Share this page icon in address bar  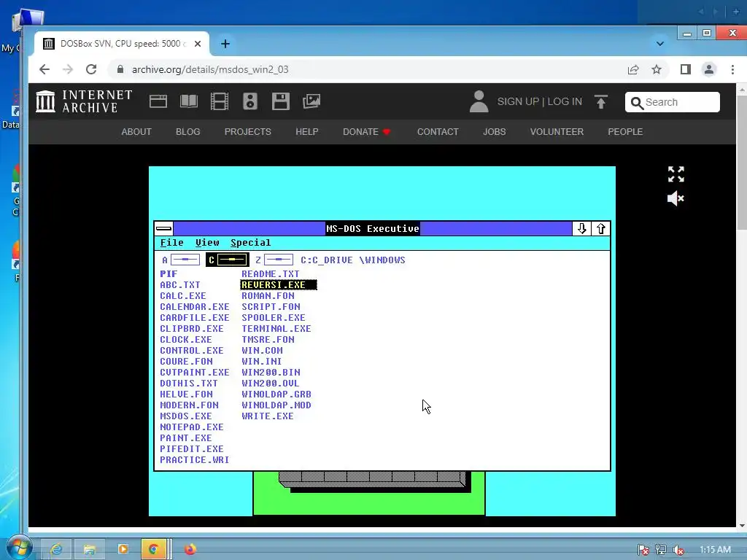633,69
